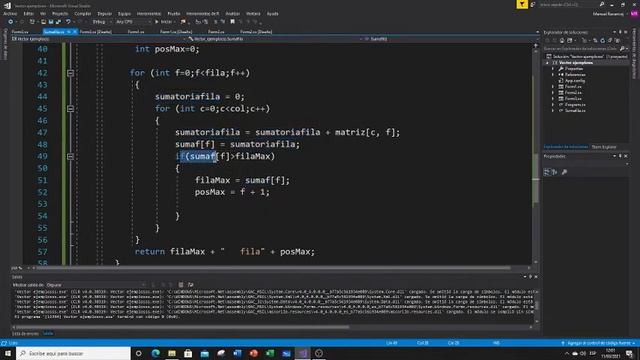Close the Propiedades panel
Image resolution: width=640 pixels, height=360 pixels.
(626, 156)
